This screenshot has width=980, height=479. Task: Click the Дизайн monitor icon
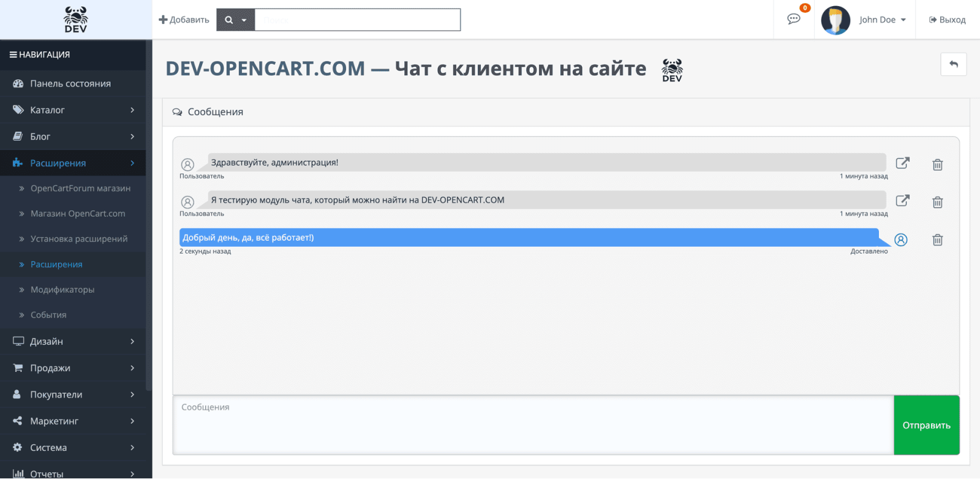(18, 341)
